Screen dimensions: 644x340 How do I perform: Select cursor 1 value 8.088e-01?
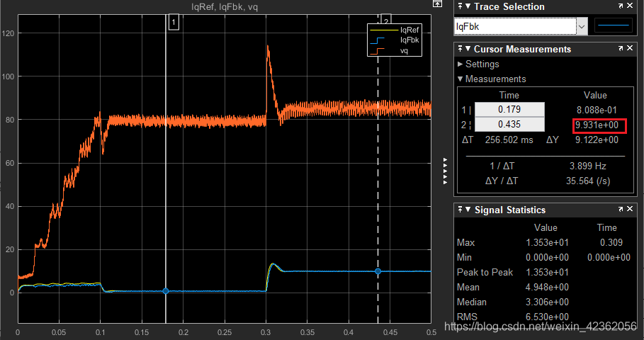[x=597, y=110]
